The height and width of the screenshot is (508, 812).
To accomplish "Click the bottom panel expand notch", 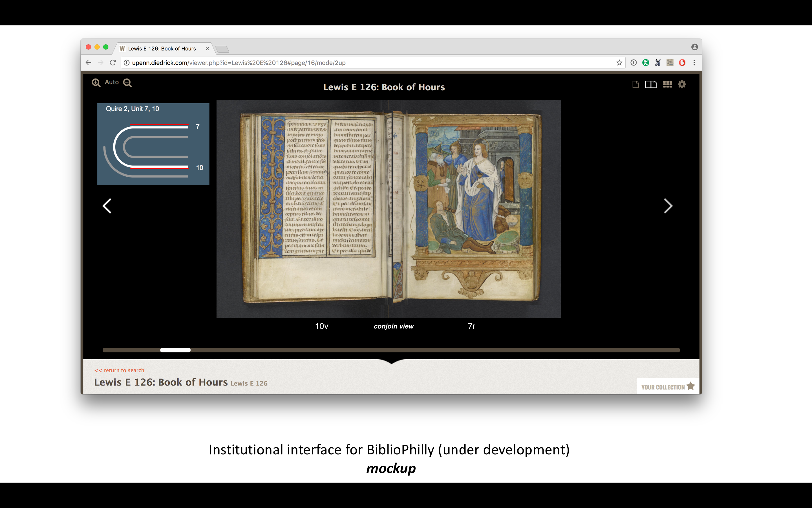I will [x=391, y=362].
